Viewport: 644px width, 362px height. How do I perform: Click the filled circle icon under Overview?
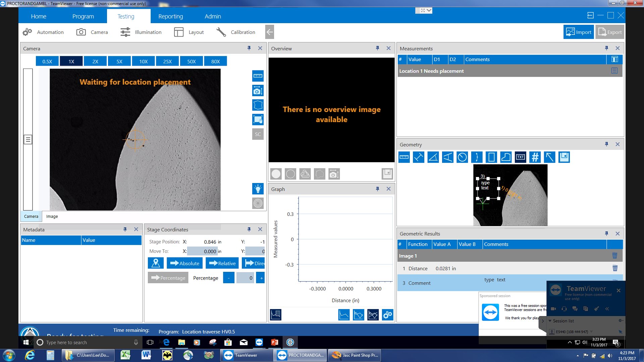pos(276,174)
